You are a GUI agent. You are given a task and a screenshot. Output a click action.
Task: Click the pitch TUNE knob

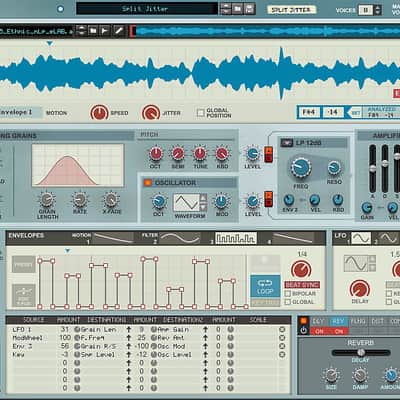tap(200, 154)
